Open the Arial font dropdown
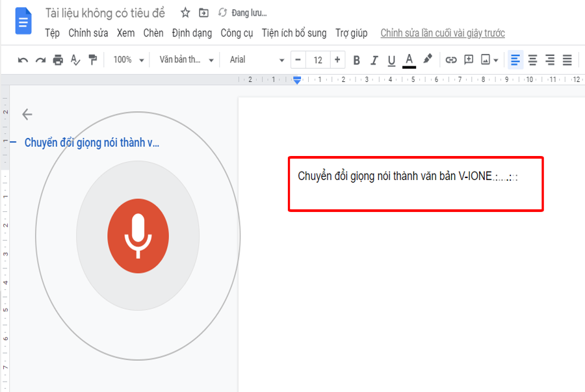 coord(257,60)
